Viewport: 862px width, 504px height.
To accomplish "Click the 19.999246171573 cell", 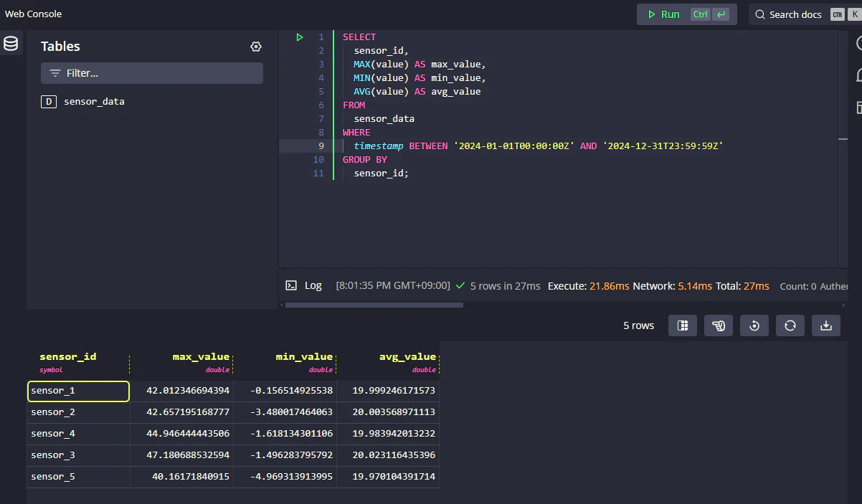I will (x=388, y=391).
